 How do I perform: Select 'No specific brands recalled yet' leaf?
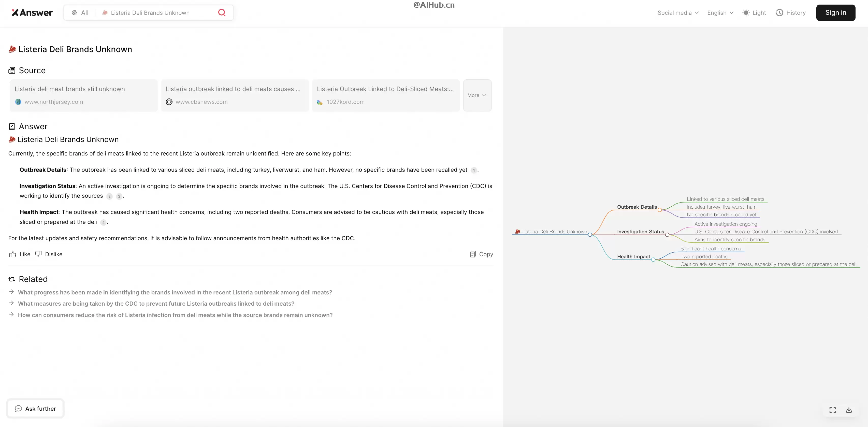[x=721, y=215]
